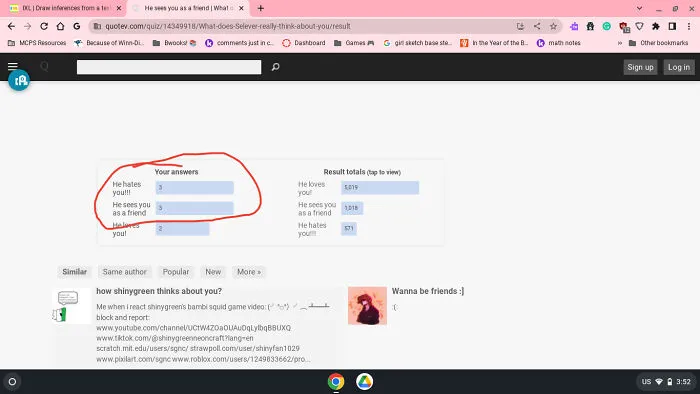Launch Google Drive from the shelf
This screenshot has width=700, height=394.
click(364, 382)
